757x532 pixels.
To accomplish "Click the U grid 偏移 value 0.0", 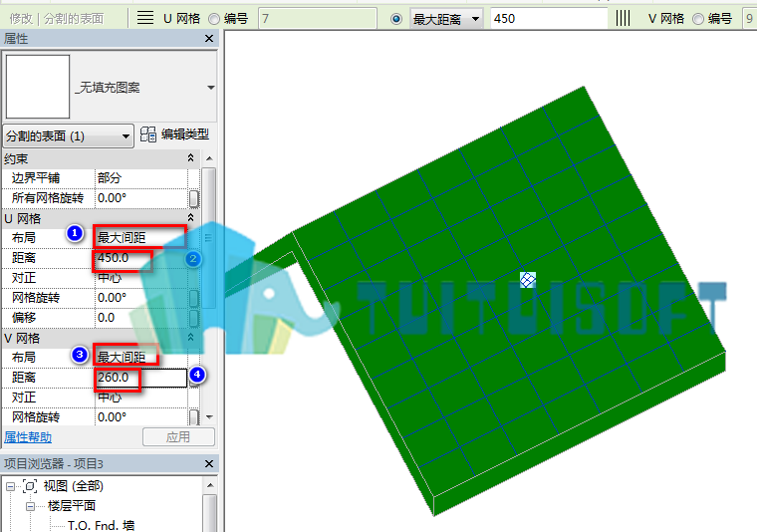I will coord(140,318).
